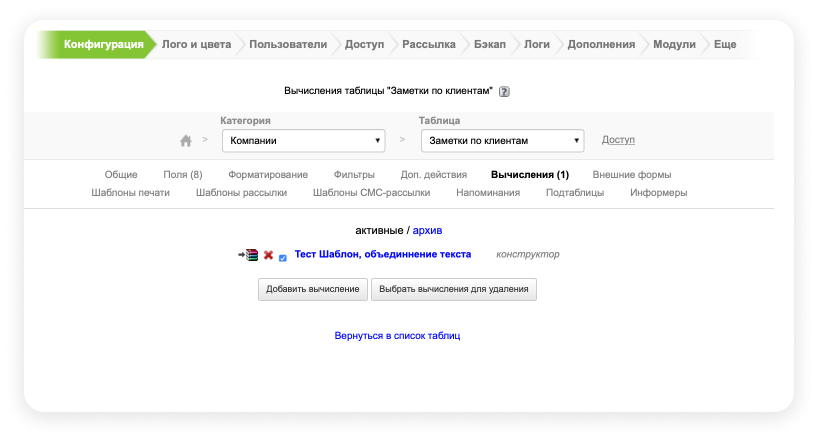Click the help question mark icon
Image resolution: width=818 pixels, height=440 pixels.
tap(504, 91)
